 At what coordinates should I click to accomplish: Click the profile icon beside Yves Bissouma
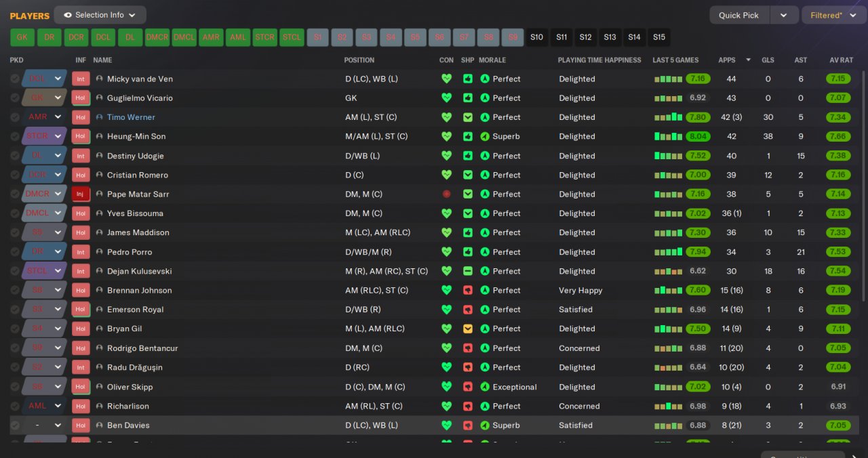click(99, 213)
